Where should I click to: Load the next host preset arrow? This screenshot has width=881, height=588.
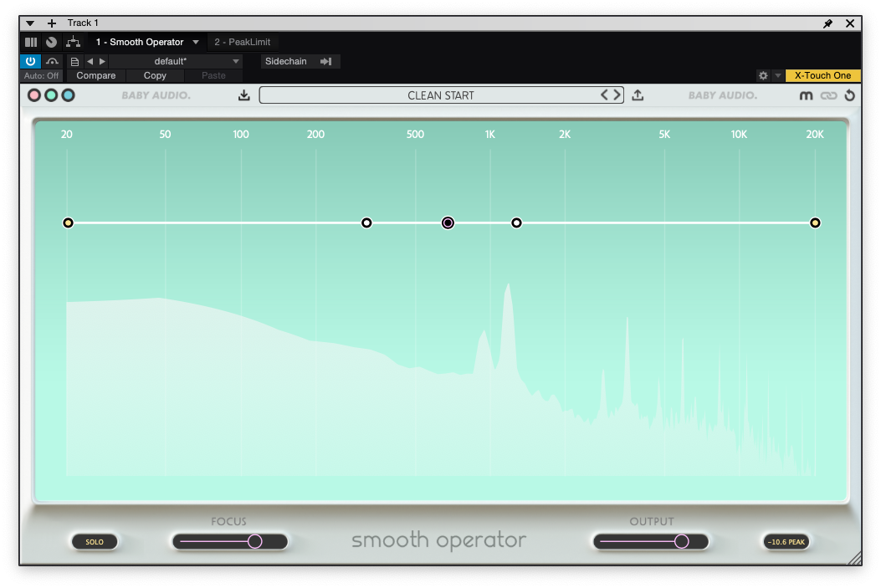coord(102,61)
